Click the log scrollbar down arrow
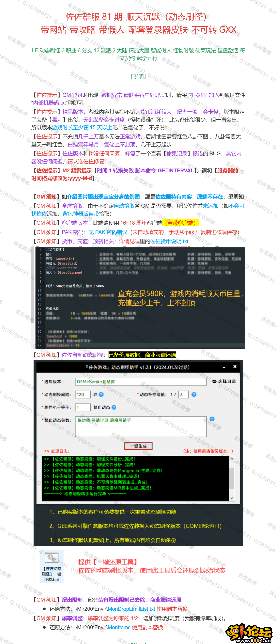The width and height of the screenshot is (276, 644). pos(231,498)
